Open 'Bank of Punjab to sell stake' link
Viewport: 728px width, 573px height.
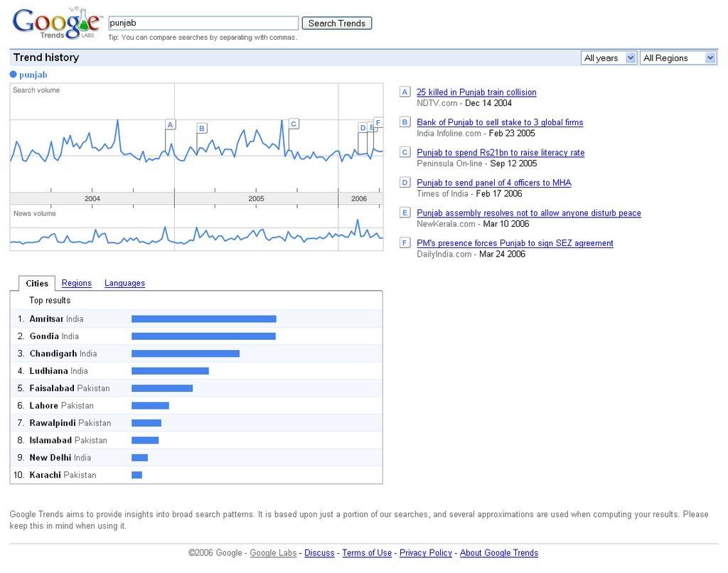[x=500, y=122]
